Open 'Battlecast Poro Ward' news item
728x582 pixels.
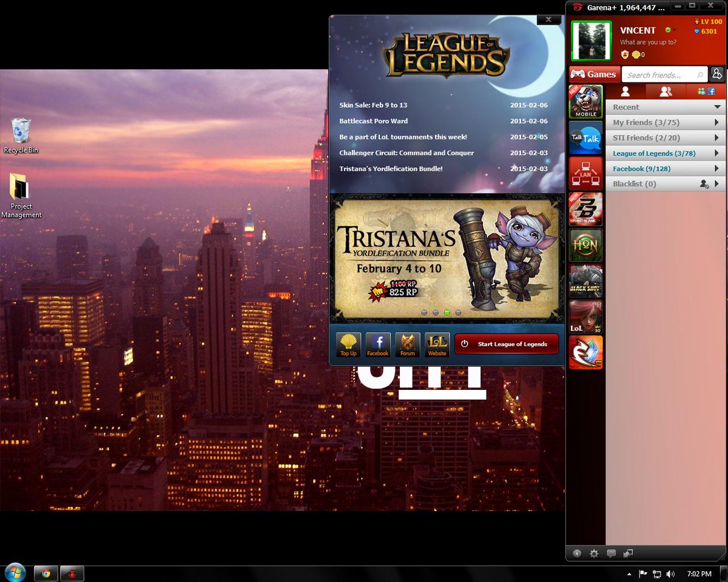pyautogui.click(x=373, y=121)
